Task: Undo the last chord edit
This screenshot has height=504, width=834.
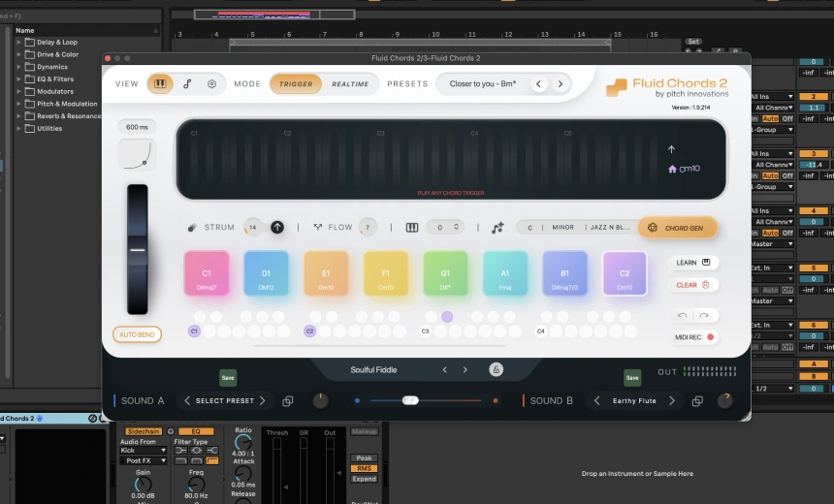Action: pyautogui.click(x=683, y=315)
